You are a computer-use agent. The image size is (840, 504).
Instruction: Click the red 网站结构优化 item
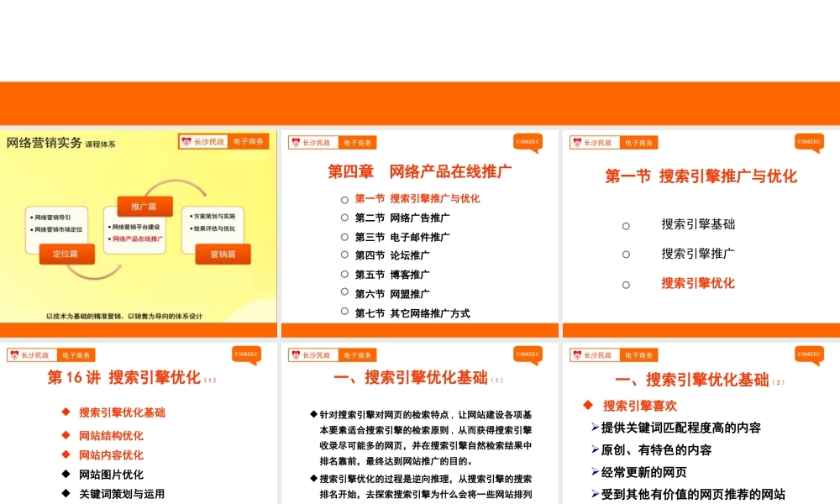[x=111, y=435]
